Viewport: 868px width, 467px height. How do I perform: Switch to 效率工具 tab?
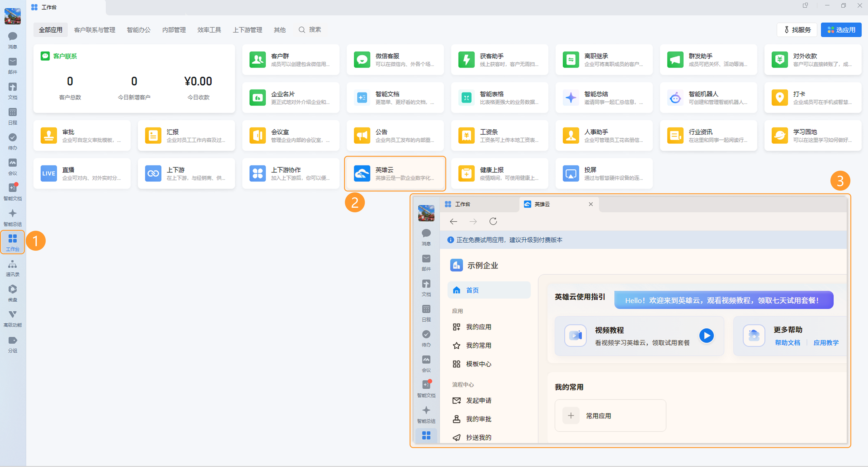coord(209,30)
